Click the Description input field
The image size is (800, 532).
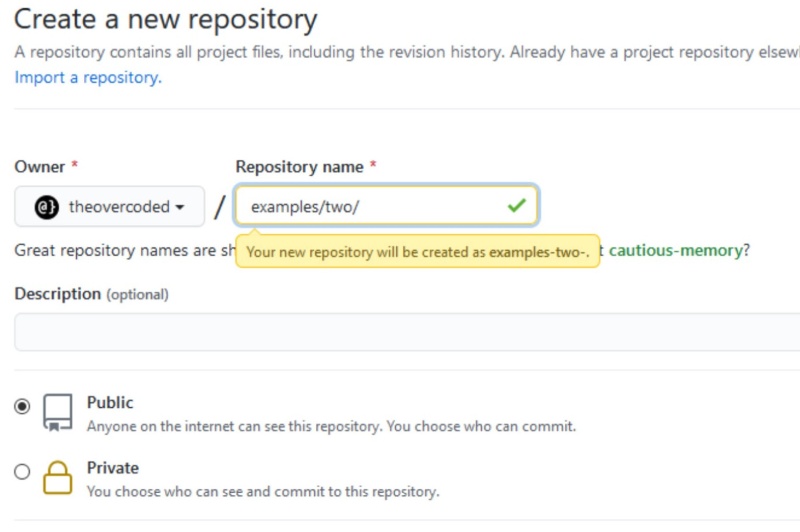(407, 332)
